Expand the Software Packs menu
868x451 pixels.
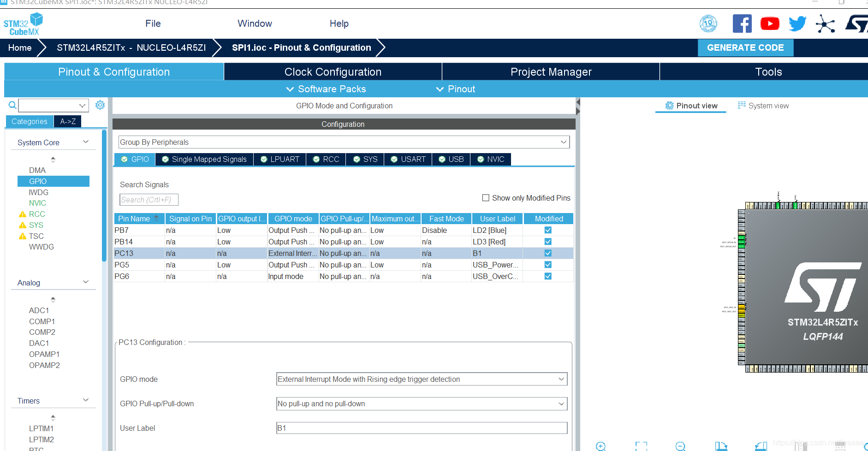326,89
